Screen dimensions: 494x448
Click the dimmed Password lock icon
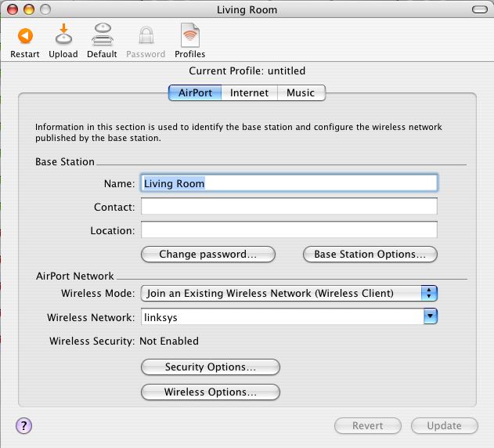coord(146,35)
